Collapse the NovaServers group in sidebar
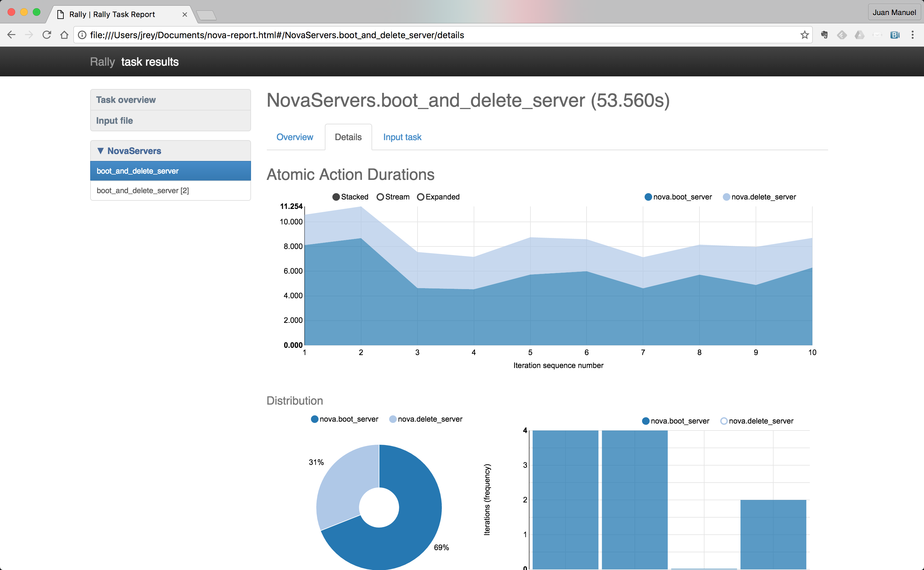Viewport: 924px width, 570px height. 129,151
